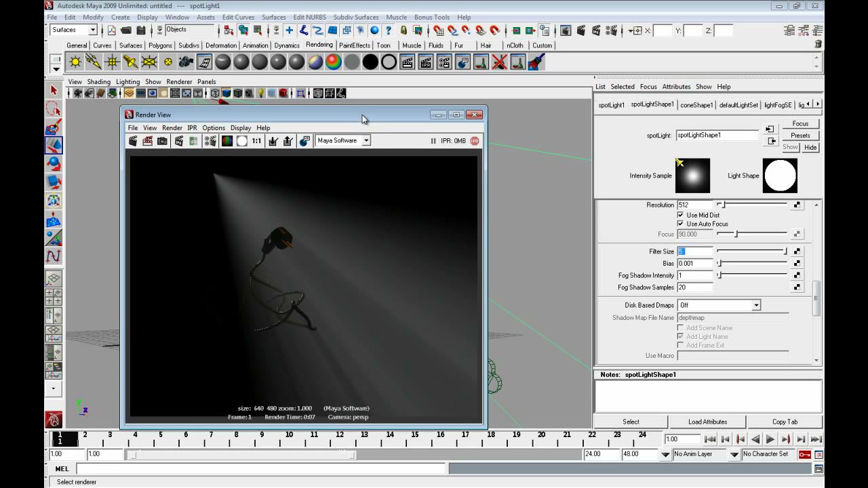Display RGB channels in Render View

227,141
